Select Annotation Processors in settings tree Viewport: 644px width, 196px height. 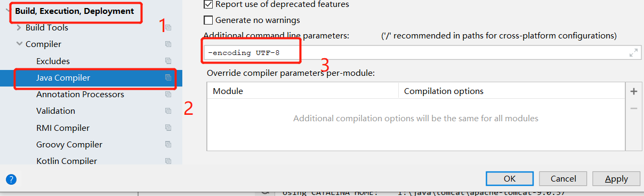80,95
